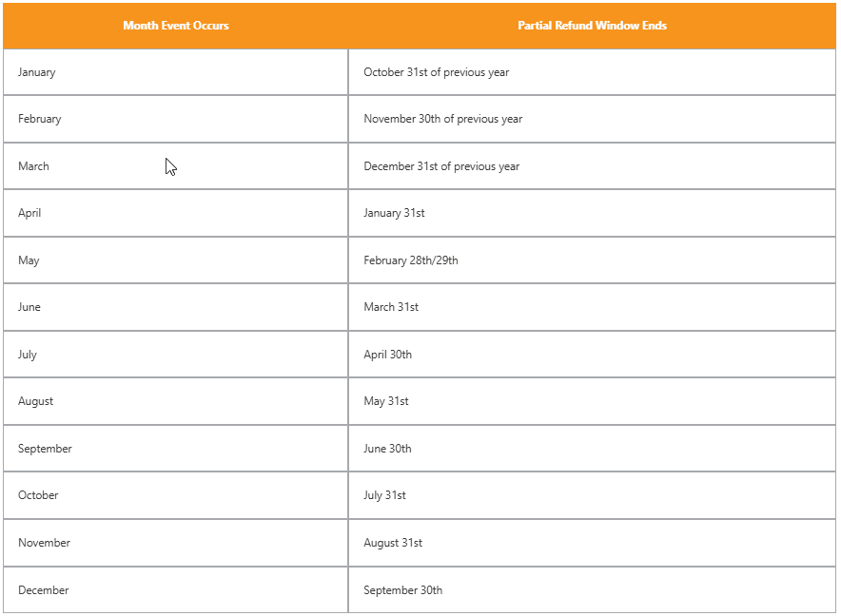Click the 'January 31st' refund cell

coord(592,213)
